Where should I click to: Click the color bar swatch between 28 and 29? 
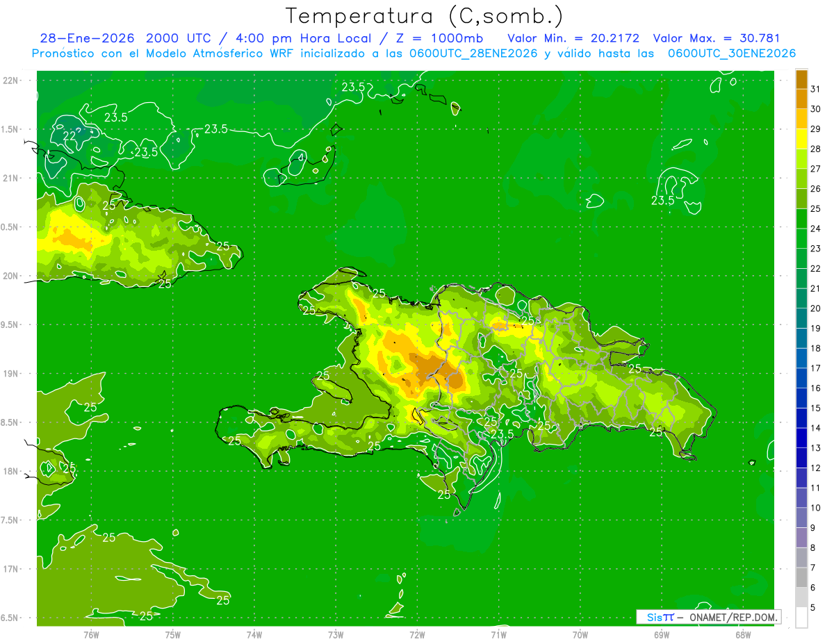point(801,139)
